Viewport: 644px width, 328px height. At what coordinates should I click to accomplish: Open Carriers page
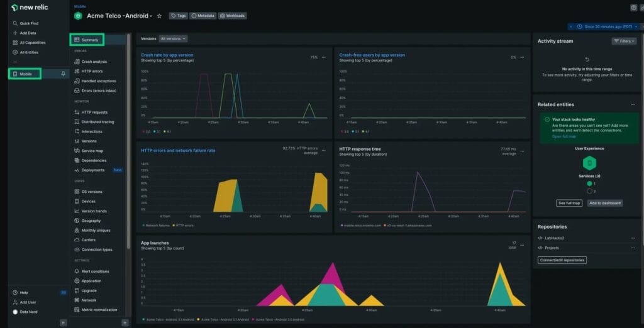coord(85,240)
